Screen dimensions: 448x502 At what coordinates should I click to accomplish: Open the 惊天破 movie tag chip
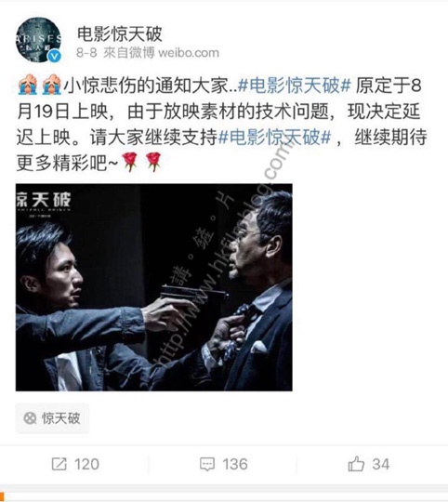[52, 418]
